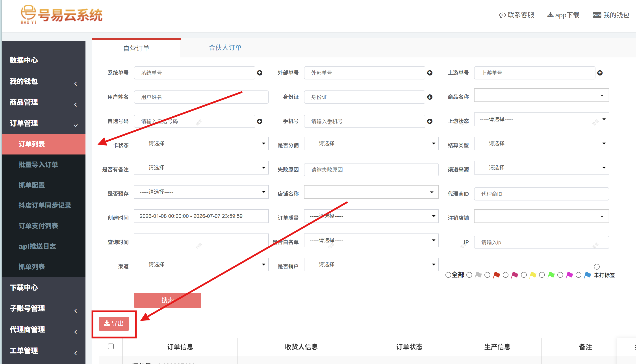Click the plus icon beside 外部单号 field
The height and width of the screenshot is (364, 636).
click(x=430, y=73)
